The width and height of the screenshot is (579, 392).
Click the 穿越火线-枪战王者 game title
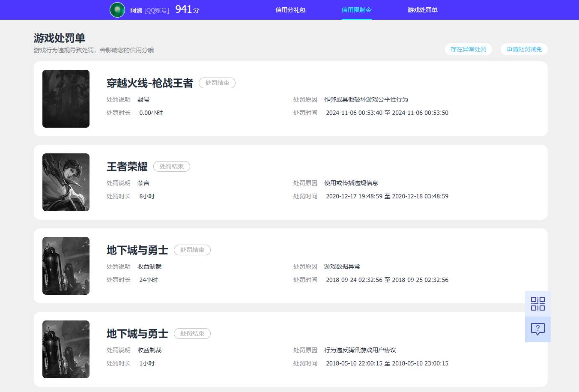tap(150, 83)
